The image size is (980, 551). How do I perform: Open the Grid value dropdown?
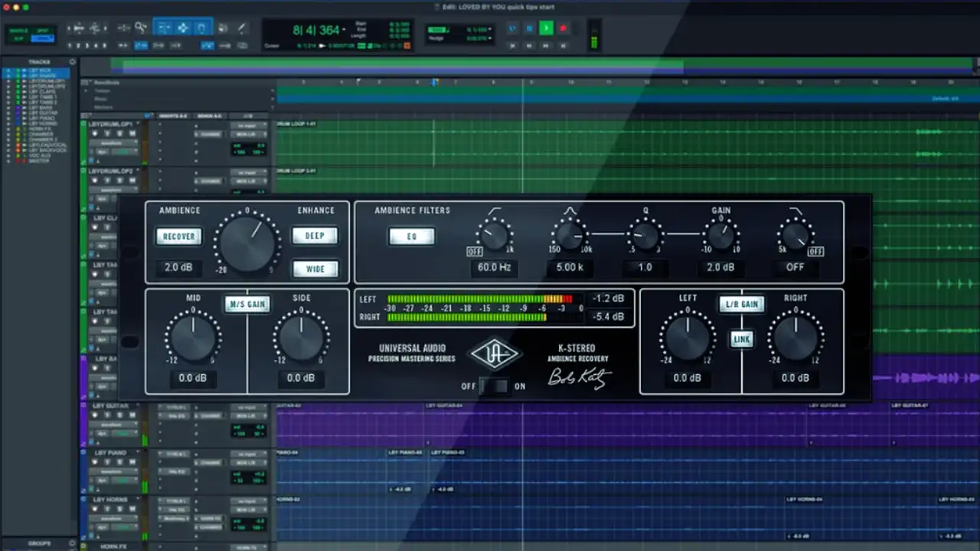click(490, 29)
